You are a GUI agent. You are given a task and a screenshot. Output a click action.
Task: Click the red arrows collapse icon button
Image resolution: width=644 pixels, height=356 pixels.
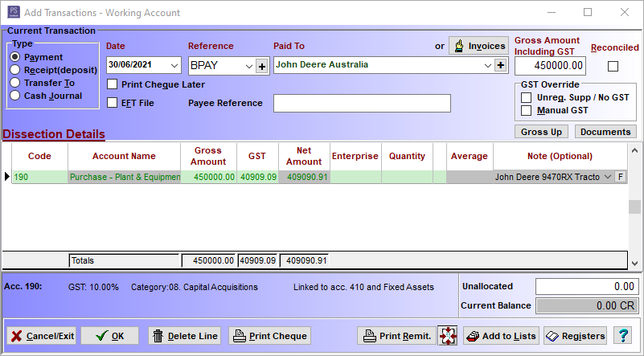click(448, 336)
